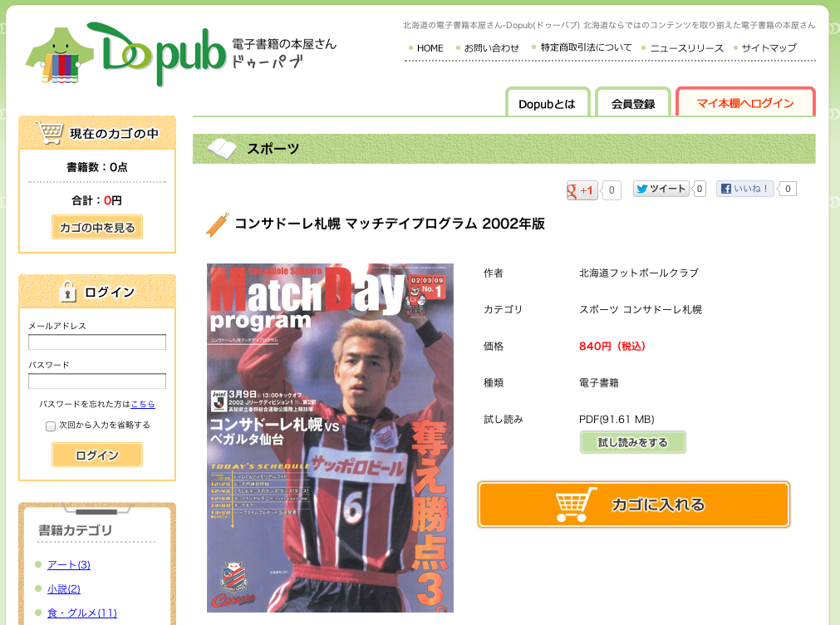Open the 会員登録 tab
This screenshot has width=840, height=625.
click(x=632, y=103)
